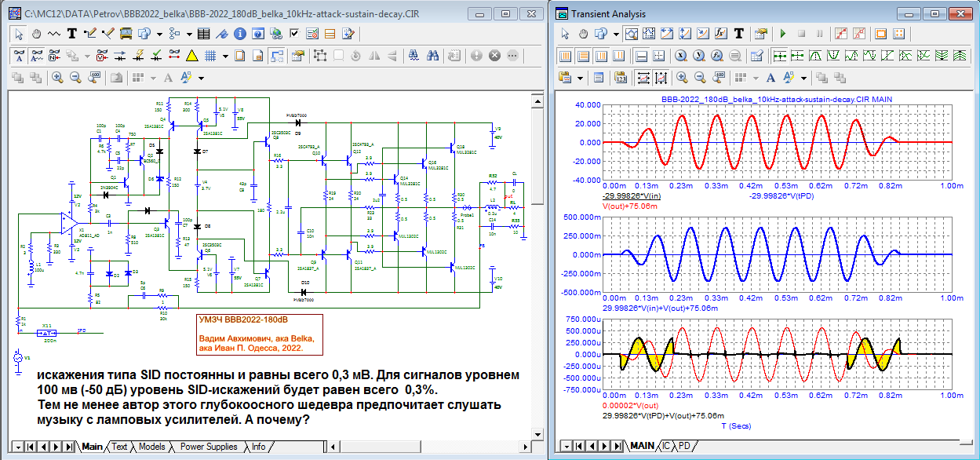Zoom out in the schematic editor
The height and width of the screenshot is (460, 980).
76,78
